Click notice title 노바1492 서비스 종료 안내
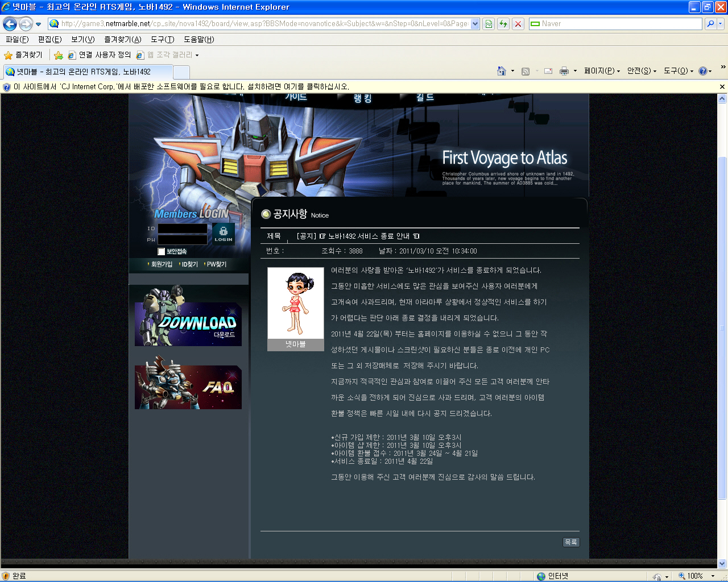 tap(369, 236)
